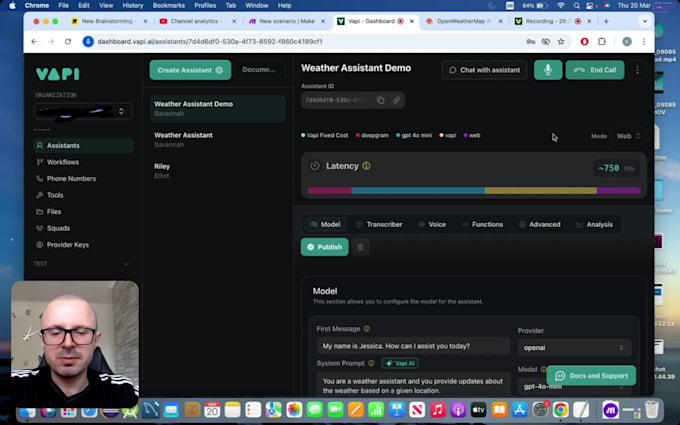Bookmark this page with the star icon

561,42
